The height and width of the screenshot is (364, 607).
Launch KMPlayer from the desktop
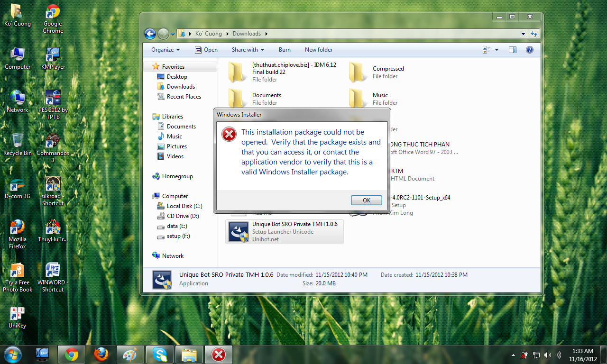click(x=53, y=59)
